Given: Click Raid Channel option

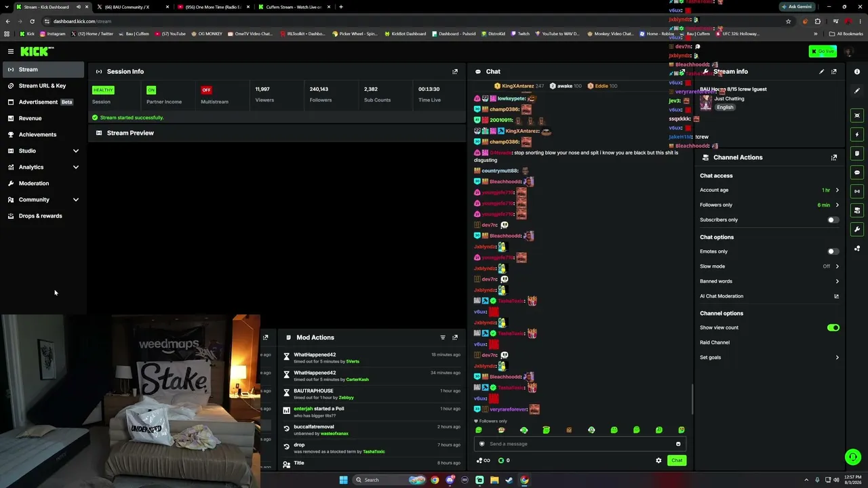Looking at the screenshot, I should [715, 342].
